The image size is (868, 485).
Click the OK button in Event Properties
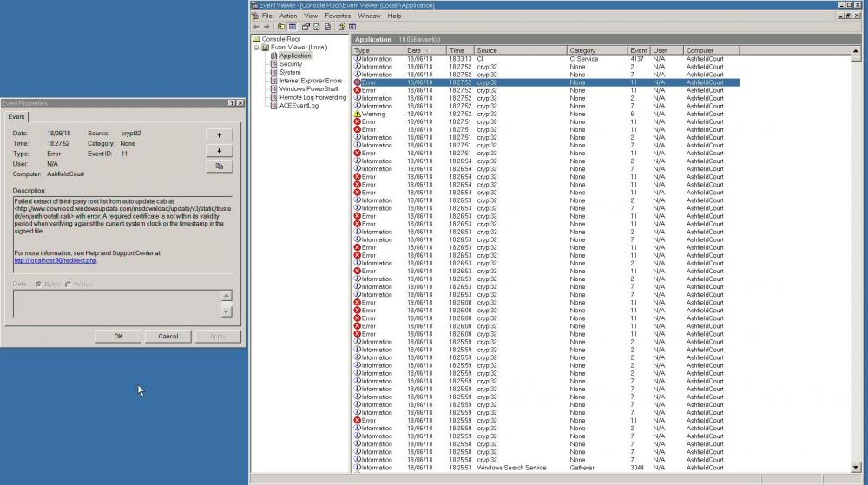[118, 336]
